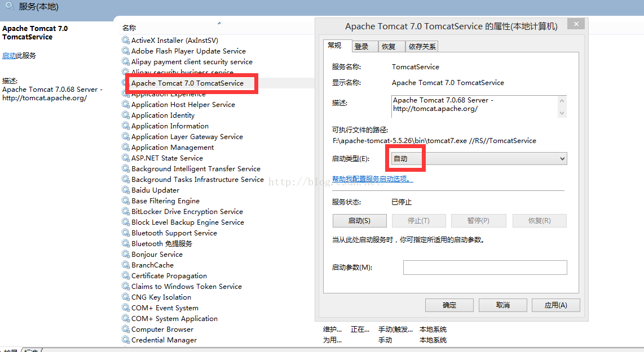Click the 已停止 service status text
Viewport: 644px width, 352px height.
pos(402,202)
